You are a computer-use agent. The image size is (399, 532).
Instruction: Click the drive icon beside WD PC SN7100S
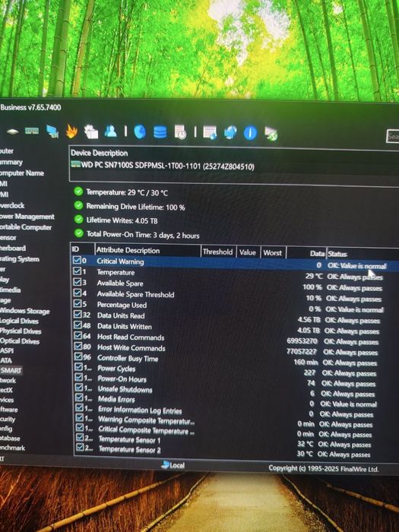click(x=75, y=165)
